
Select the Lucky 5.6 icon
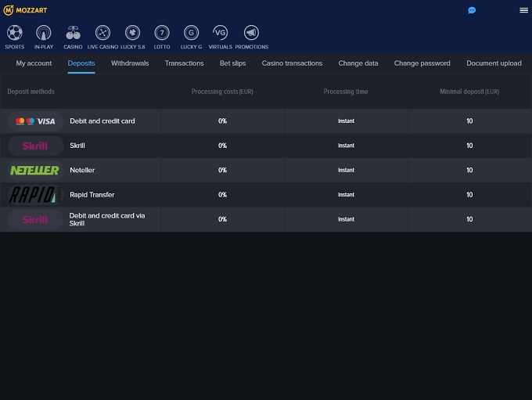pos(132,33)
